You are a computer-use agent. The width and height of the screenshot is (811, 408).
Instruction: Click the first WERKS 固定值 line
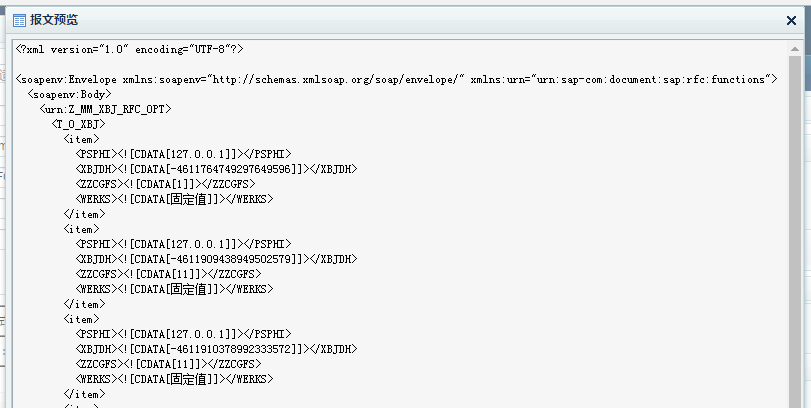click(x=174, y=199)
